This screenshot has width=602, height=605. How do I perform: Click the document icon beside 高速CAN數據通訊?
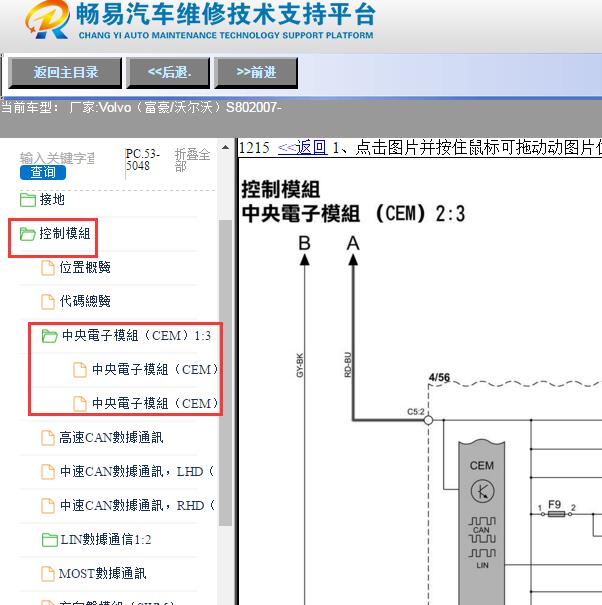(x=48, y=438)
